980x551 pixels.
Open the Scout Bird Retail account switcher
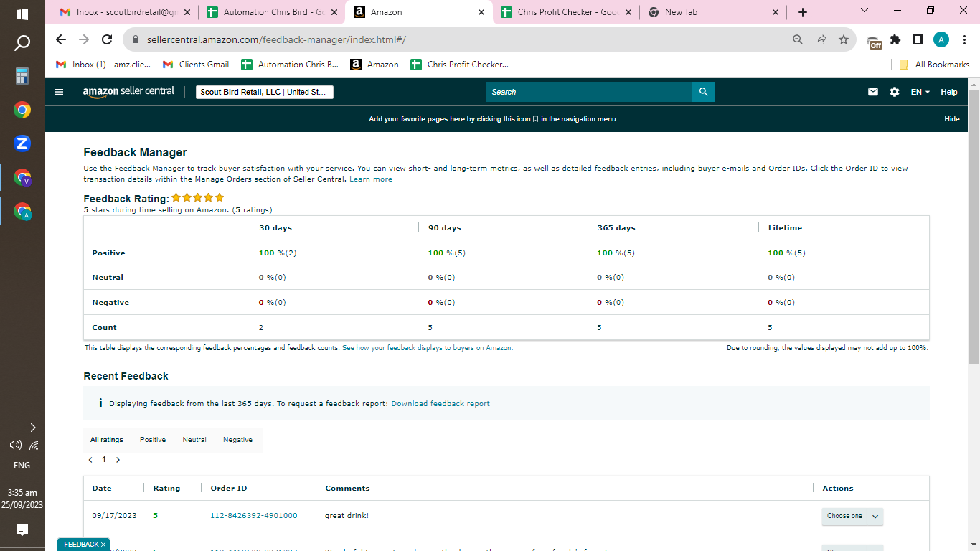[265, 92]
